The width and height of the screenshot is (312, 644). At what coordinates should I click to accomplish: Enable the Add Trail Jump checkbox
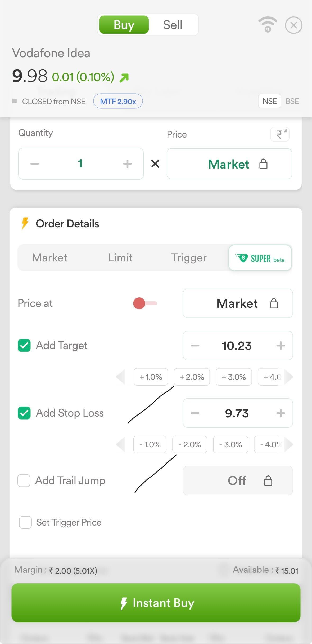24,480
